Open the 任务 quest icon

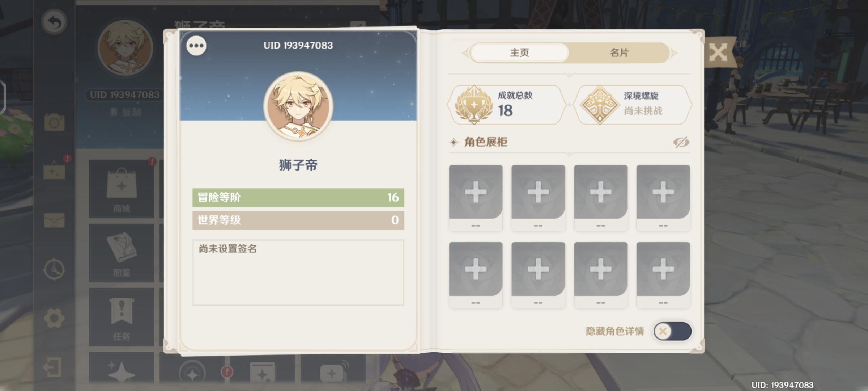tap(122, 317)
